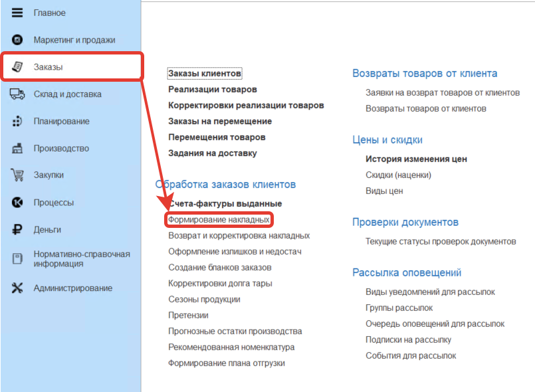Open Скидки (наценки)
535x392 pixels.
click(398, 175)
